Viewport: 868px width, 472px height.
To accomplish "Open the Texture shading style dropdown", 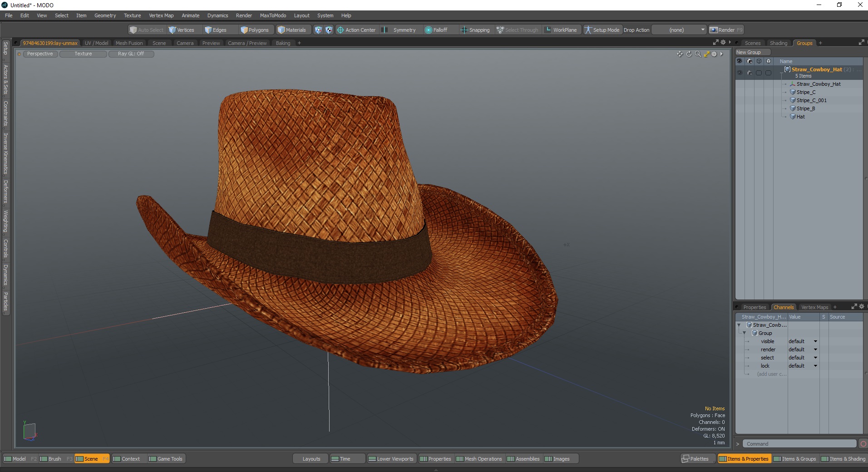I will 83,54.
